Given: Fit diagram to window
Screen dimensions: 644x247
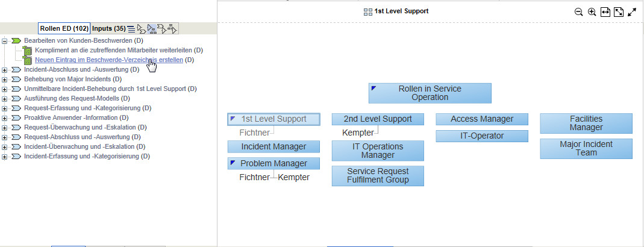Looking at the screenshot, I should [x=618, y=12].
